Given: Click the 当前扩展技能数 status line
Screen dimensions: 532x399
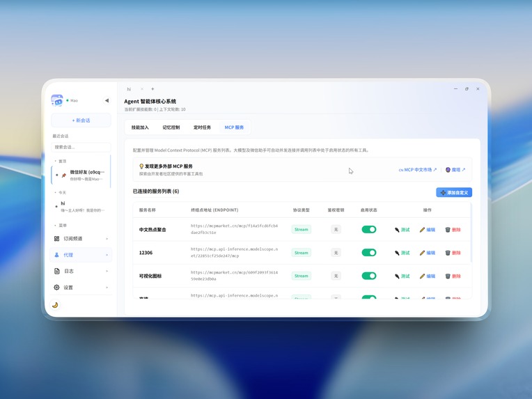Looking at the screenshot, I should click(155, 109).
